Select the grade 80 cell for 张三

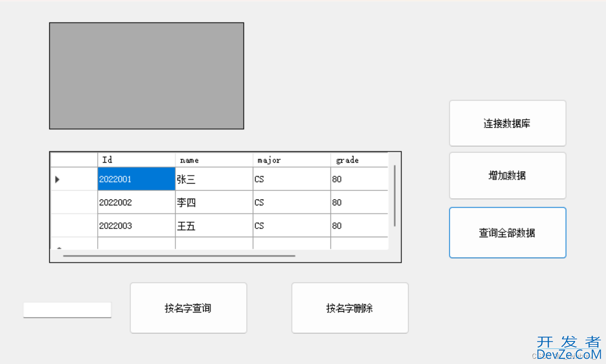tap(359, 179)
